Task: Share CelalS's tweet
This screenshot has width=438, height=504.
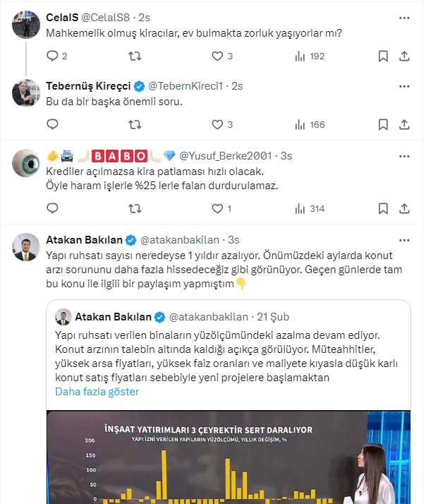Action: click(x=404, y=56)
